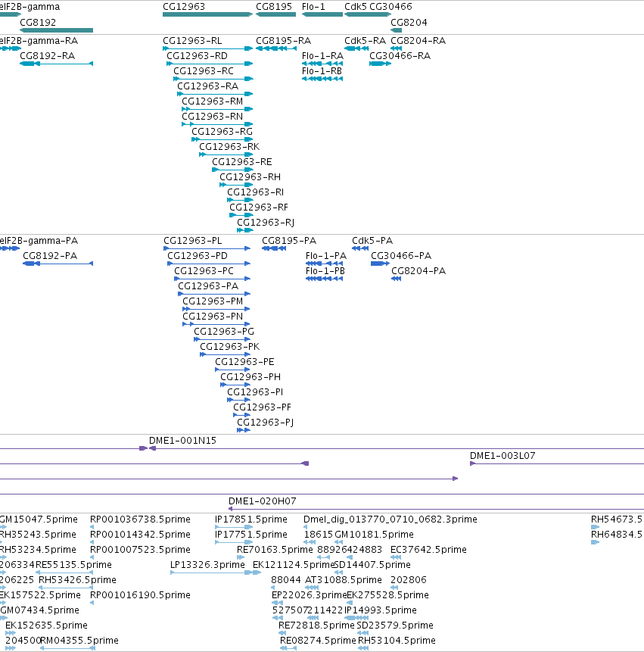Click the CG8192 gene feature
The width and height of the screenshot is (644, 652).
(x=57, y=30)
